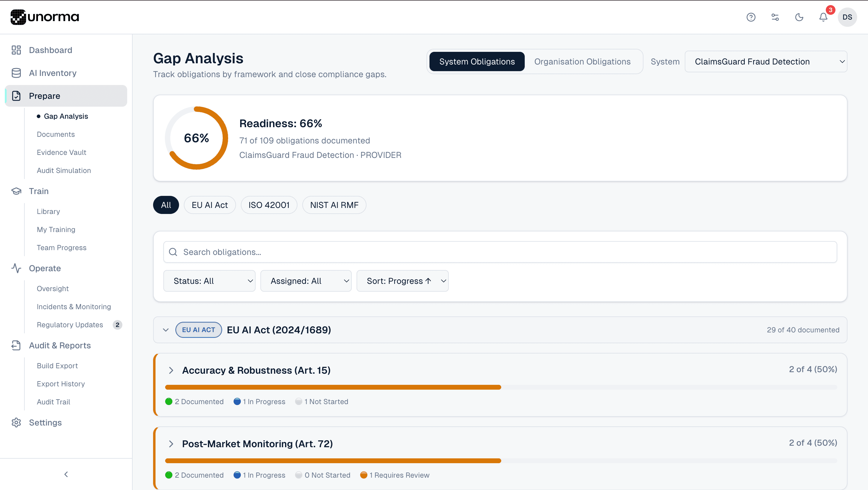Viewport: 868px width, 490px height.
Task: Click the Post-Market Monitoring progress bar
Action: click(501, 461)
